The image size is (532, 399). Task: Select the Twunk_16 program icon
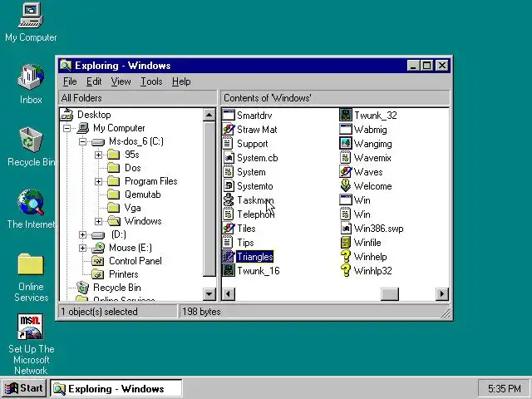coord(229,271)
